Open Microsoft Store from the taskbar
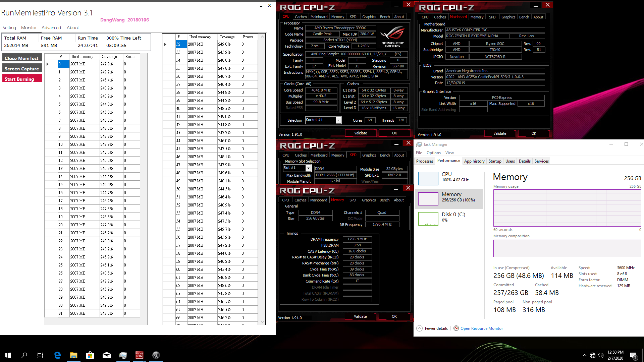The image size is (644, 362). pos(90,355)
